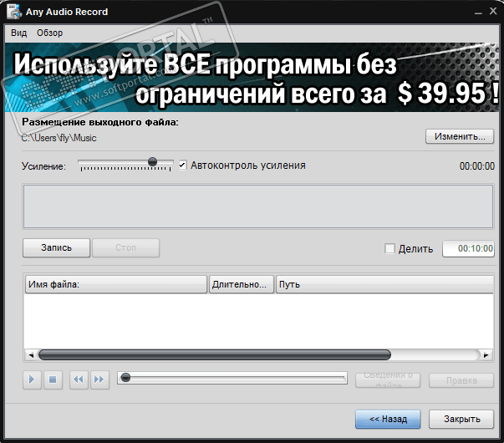Image resolution: width=504 pixels, height=443 pixels.
Task: Close the window with the title bar X
Action: coord(493,11)
